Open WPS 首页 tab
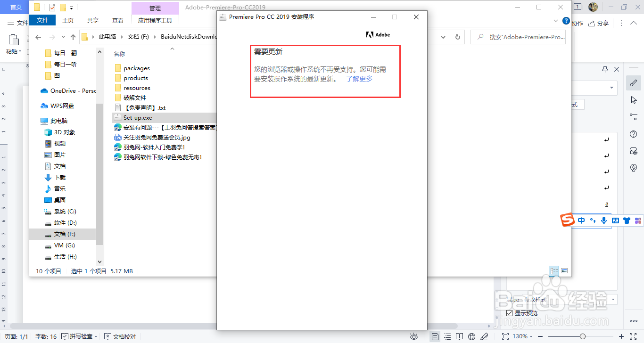This screenshot has height=343, width=644. point(16,7)
